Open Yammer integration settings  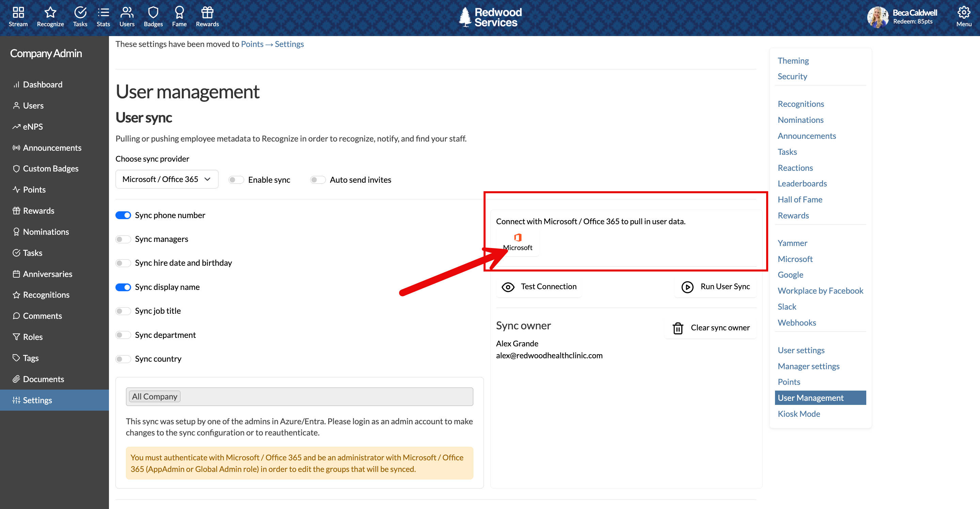coord(792,243)
